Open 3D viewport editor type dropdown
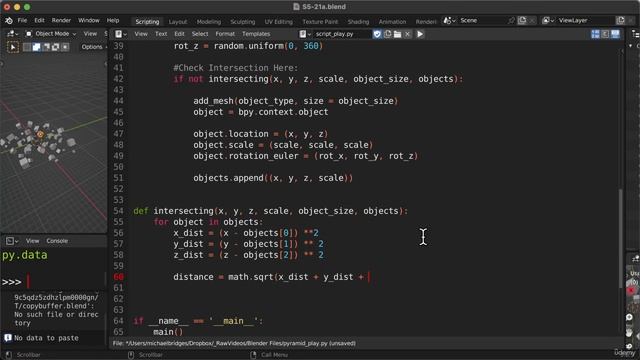The image size is (640, 360). pyautogui.click(x=13, y=34)
